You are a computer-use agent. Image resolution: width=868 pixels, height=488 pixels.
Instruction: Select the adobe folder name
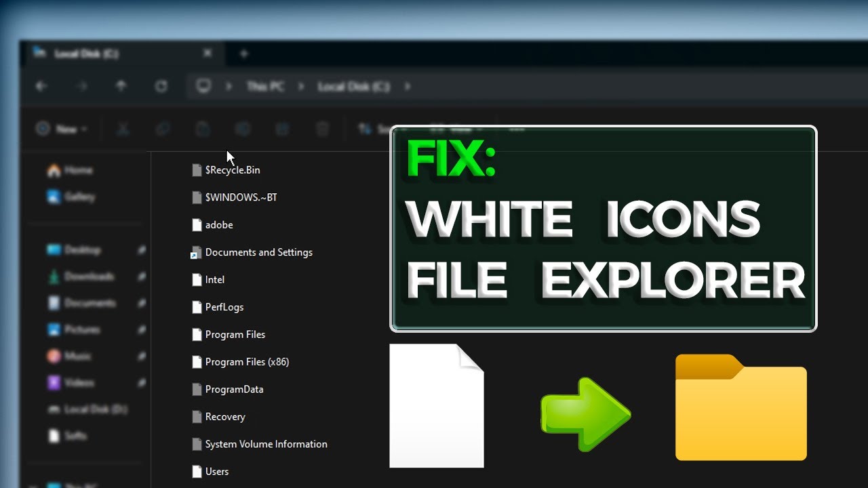[x=219, y=224]
